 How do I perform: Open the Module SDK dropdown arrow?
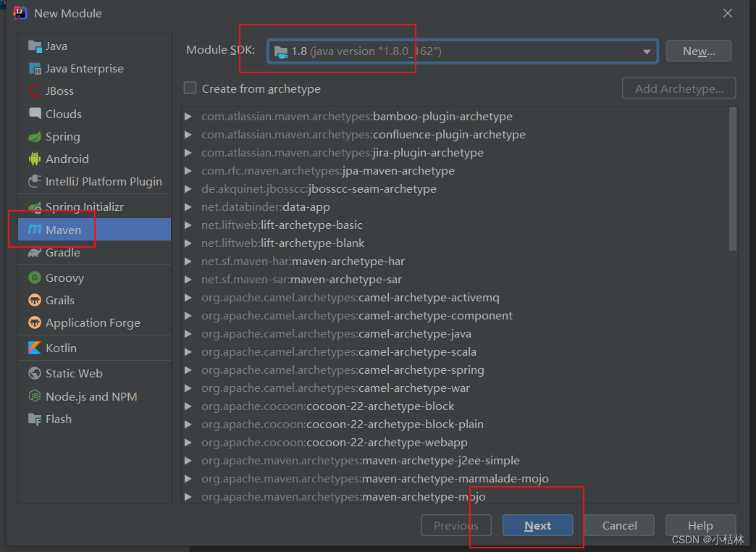[647, 51]
